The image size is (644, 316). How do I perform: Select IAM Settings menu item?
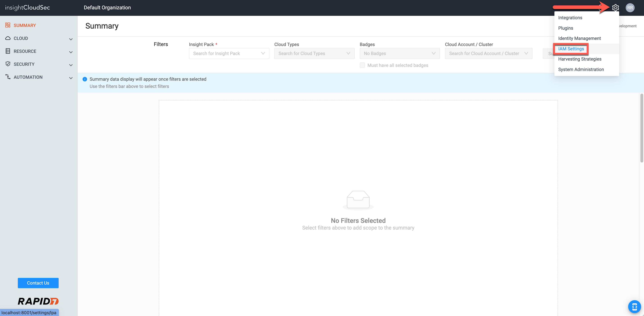pos(571,49)
